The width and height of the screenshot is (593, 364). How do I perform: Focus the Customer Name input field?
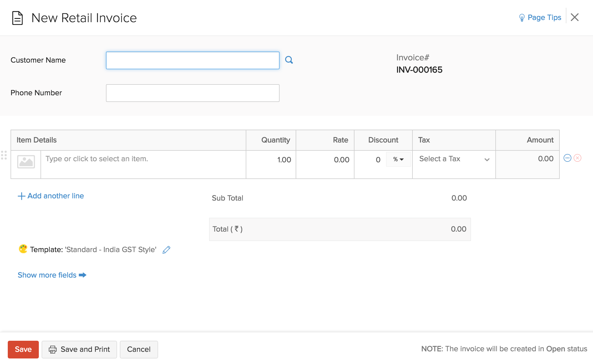coord(192,60)
